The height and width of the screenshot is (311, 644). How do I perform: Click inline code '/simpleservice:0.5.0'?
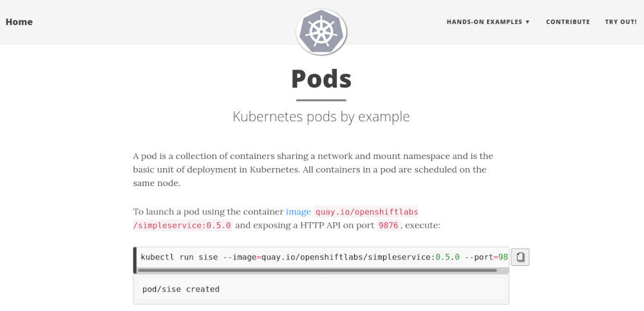click(183, 225)
